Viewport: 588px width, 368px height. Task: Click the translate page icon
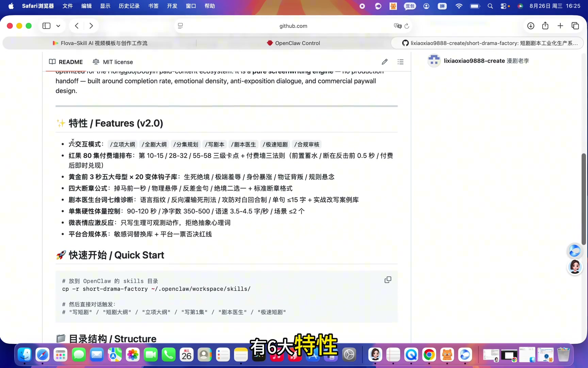(x=397, y=26)
